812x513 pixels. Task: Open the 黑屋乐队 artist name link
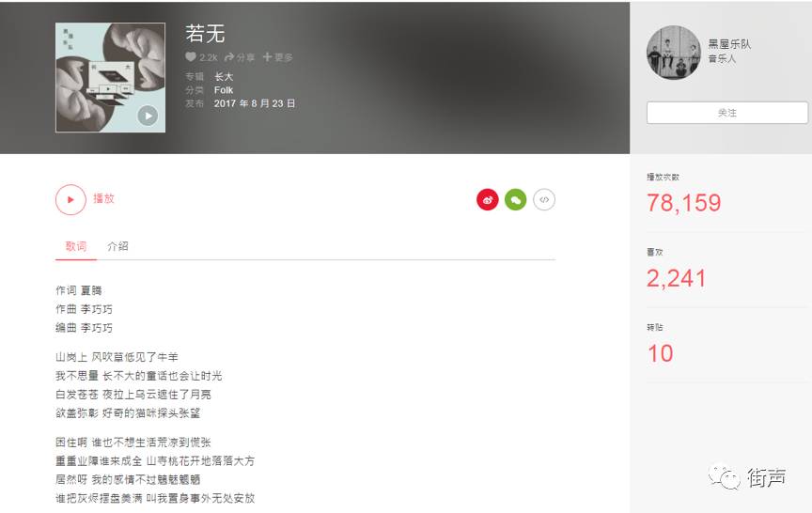click(729, 44)
